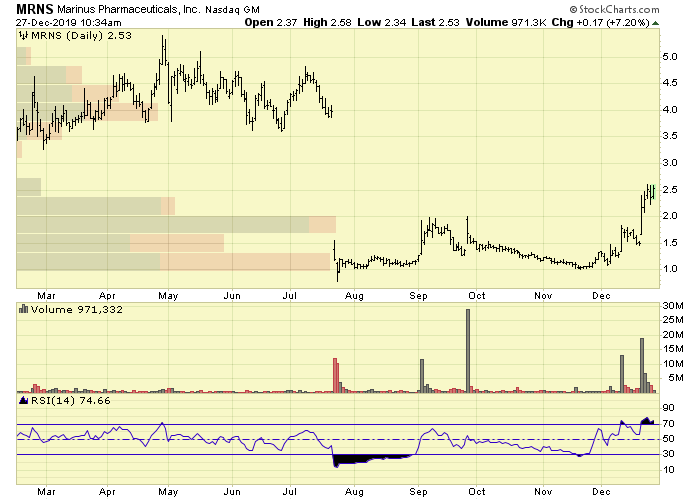Click the Aug label below the RSI panel

pyautogui.click(x=354, y=492)
